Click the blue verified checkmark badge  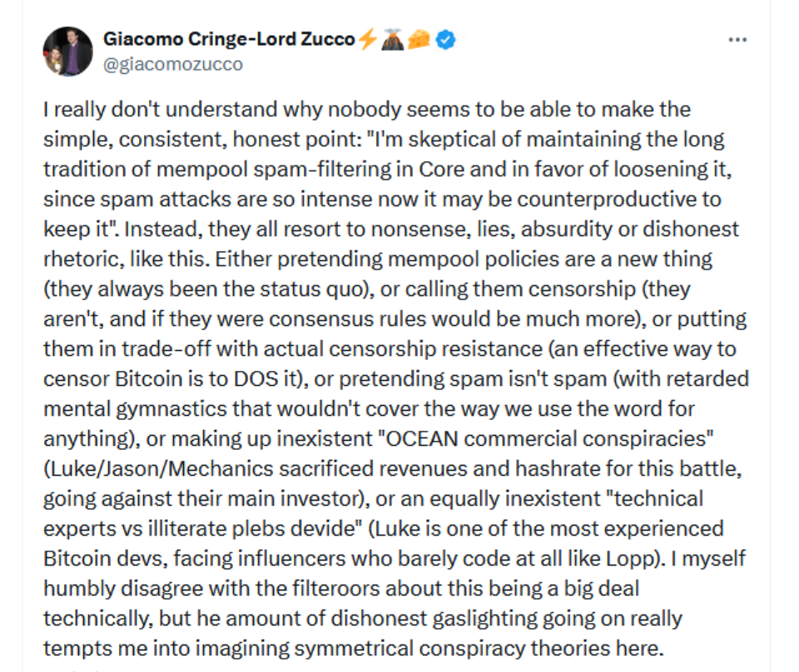pos(446,40)
